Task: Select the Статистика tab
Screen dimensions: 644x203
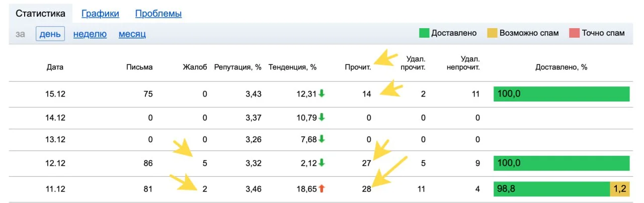Action: tap(40, 14)
